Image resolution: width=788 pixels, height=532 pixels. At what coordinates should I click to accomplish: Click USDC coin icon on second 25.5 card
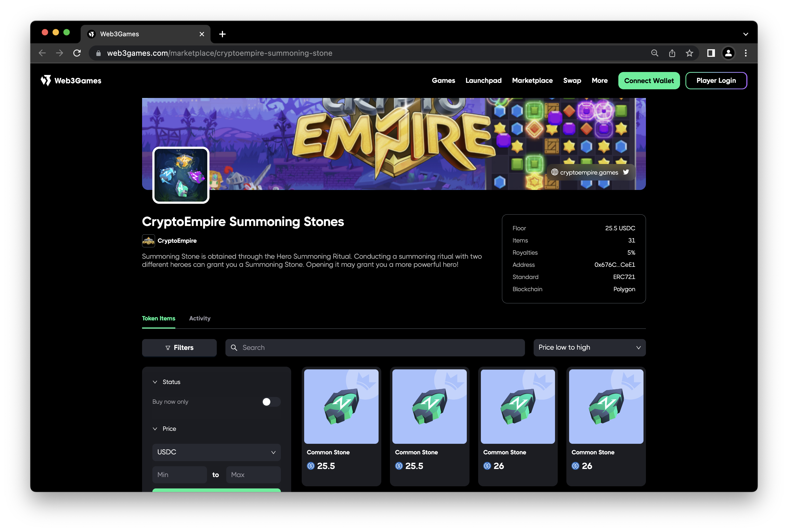[x=399, y=466]
